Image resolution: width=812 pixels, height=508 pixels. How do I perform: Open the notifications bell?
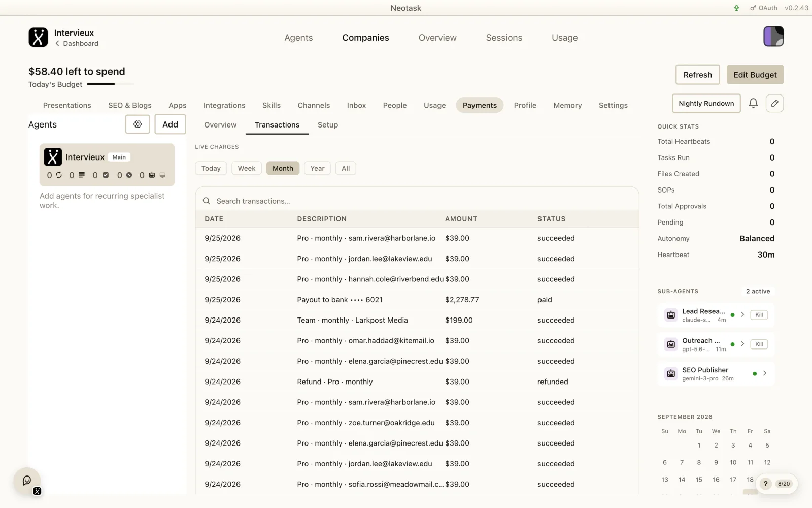753,103
